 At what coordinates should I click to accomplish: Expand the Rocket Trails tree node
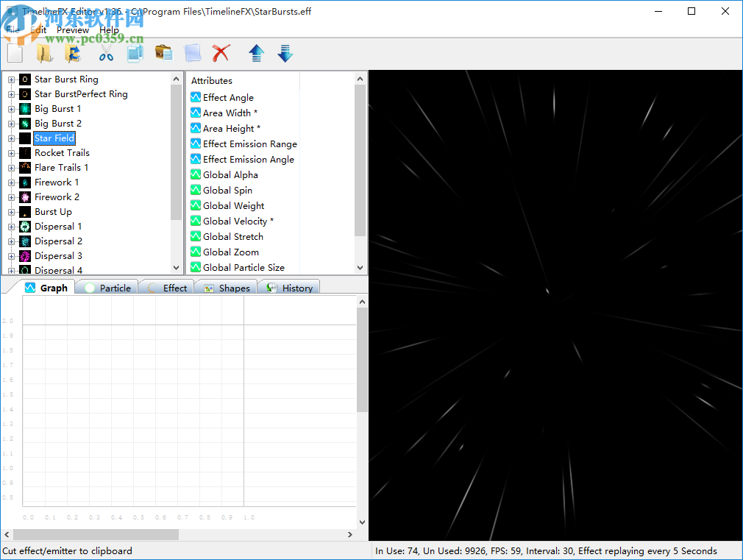coord(11,153)
